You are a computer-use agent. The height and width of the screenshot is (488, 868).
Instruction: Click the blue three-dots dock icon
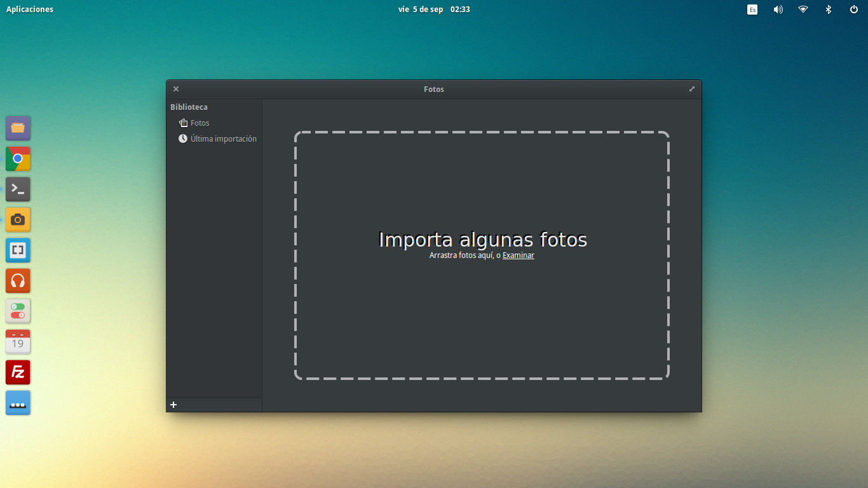click(x=18, y=403)
